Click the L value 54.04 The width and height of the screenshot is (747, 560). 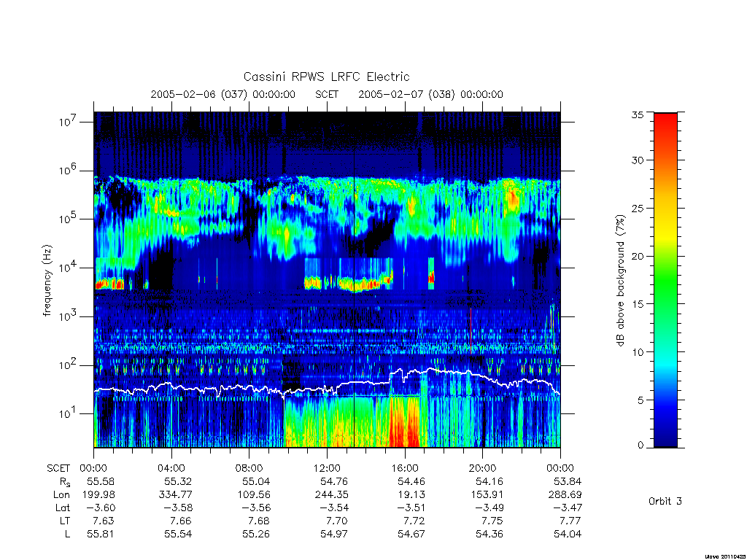click(568, 534)
